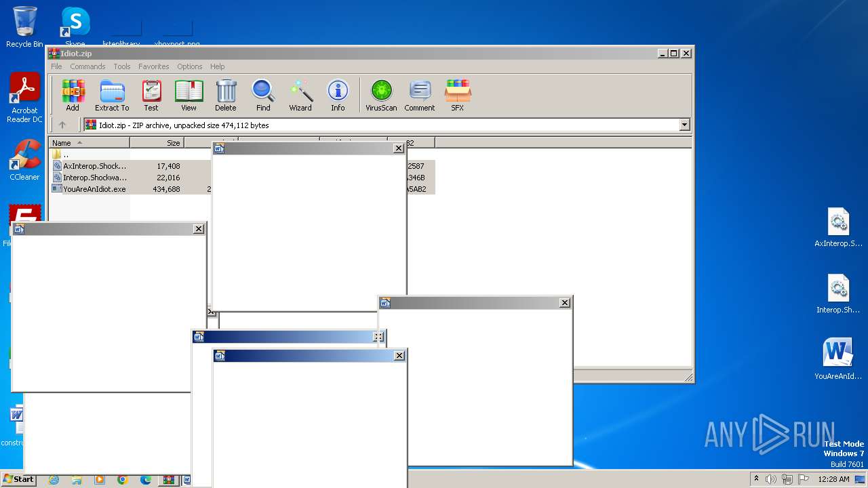Minimize the Idiot.zip WinRAR window
Screen dimensions: 868x488
662,53
